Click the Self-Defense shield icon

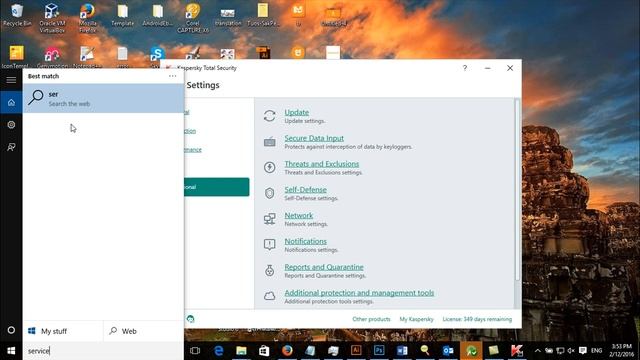coord(269,193)
